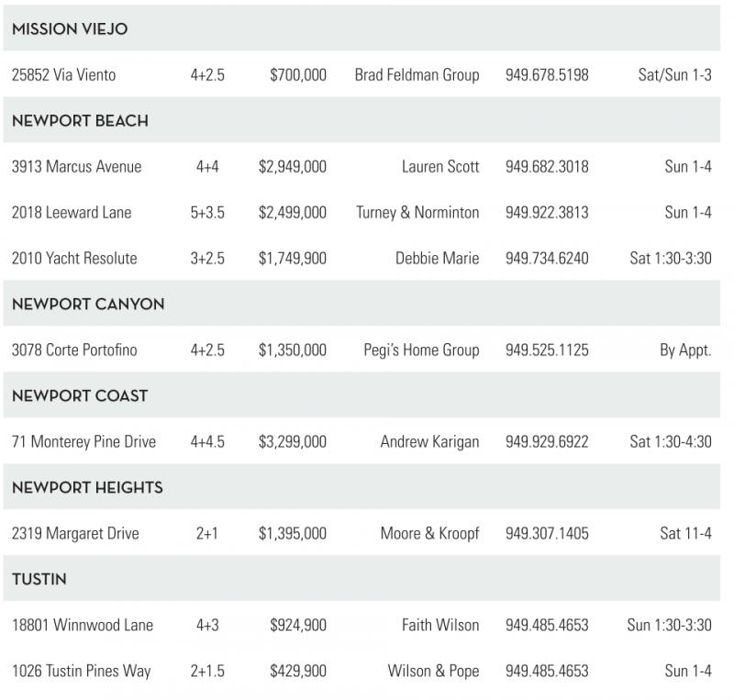The image size is (734, 700).
Task: Select the Newport Canyon section header
Action: [x=88, y=305]
